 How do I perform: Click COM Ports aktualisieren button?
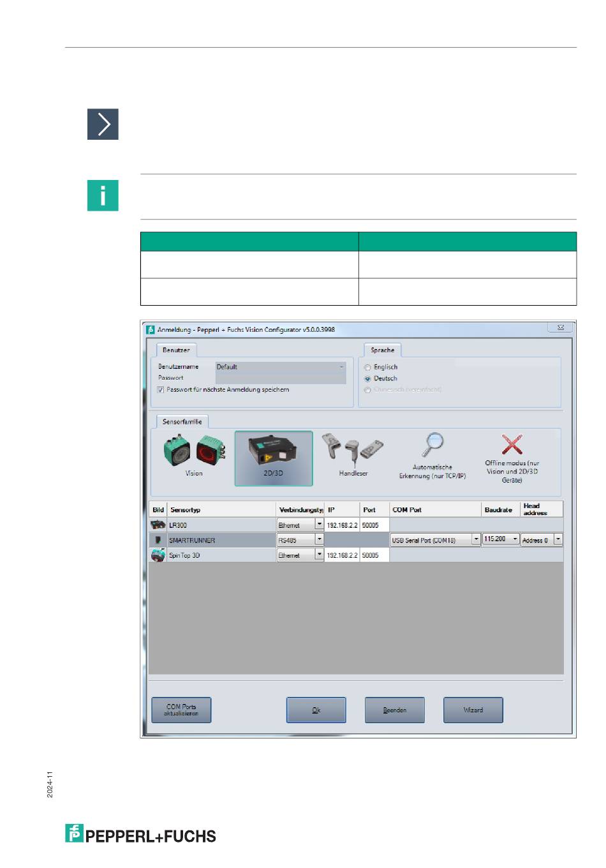click(x=181, y=710)
